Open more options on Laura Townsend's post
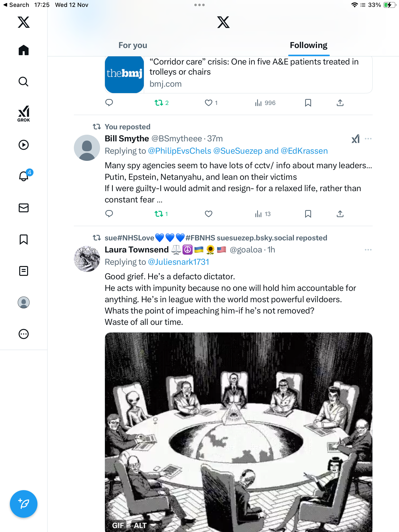Screen dimensions: 399x532 [x=368, y=250]
